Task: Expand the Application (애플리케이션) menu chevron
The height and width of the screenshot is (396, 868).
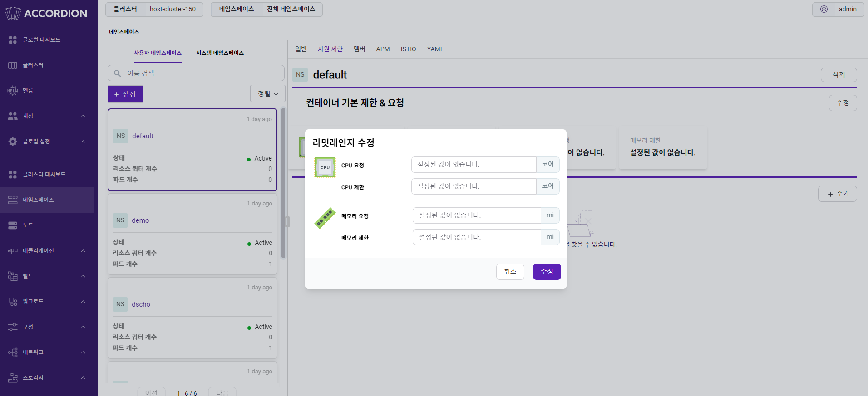Action: [x=83, y=251]
